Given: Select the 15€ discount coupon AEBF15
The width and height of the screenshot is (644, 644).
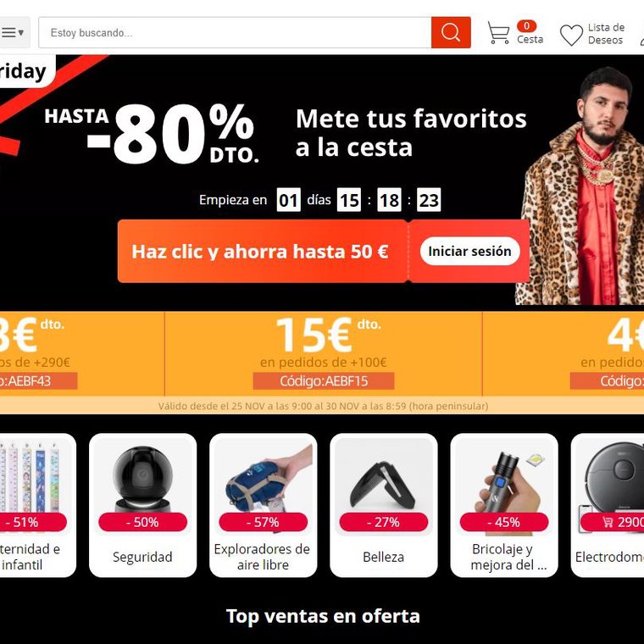Looking at the screenshot, I should (x=323, y=353).
